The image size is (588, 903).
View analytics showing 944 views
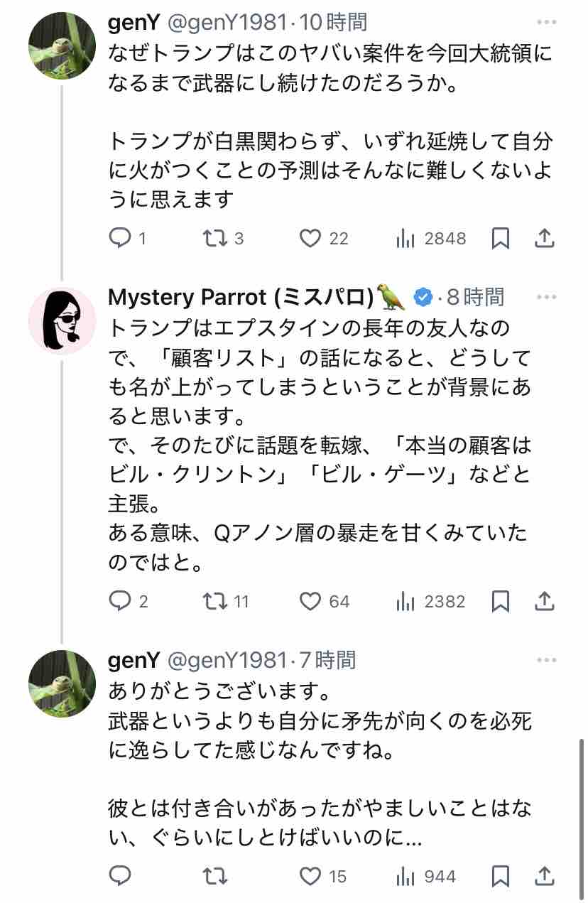[405, 877]
